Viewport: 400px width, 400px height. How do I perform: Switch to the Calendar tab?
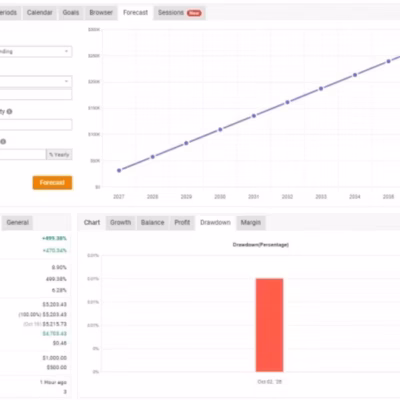tap(40, 13)
